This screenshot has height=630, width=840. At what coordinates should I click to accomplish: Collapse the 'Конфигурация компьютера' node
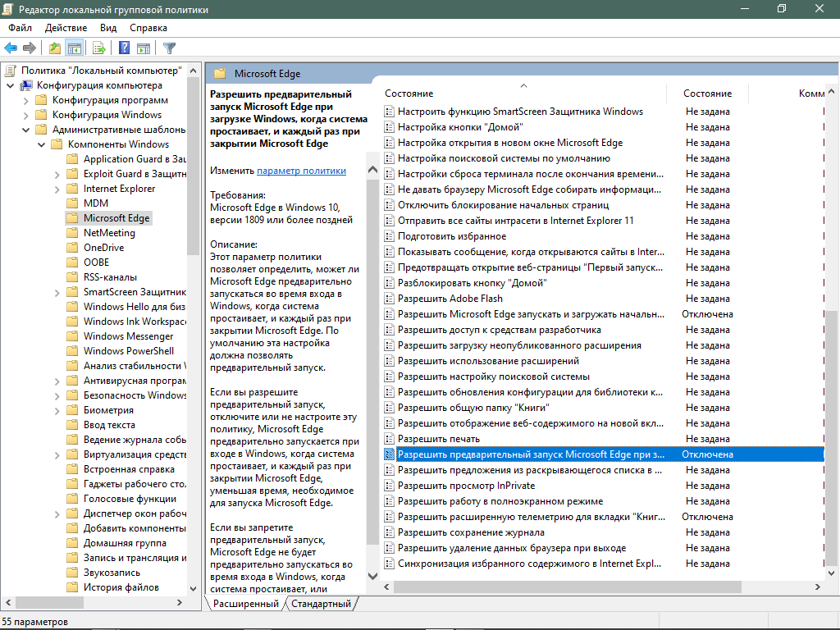[10, 85]
